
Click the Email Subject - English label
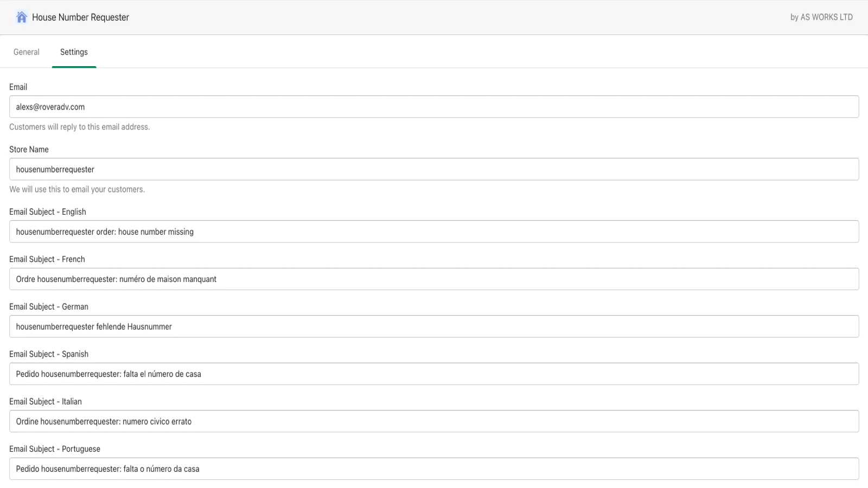coord(48,211)
